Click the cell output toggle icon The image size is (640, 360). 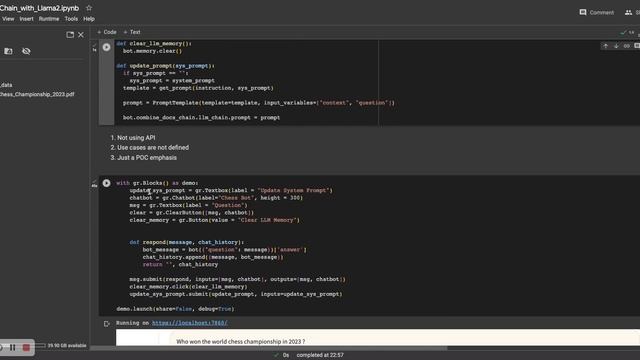tap(107, 324)
